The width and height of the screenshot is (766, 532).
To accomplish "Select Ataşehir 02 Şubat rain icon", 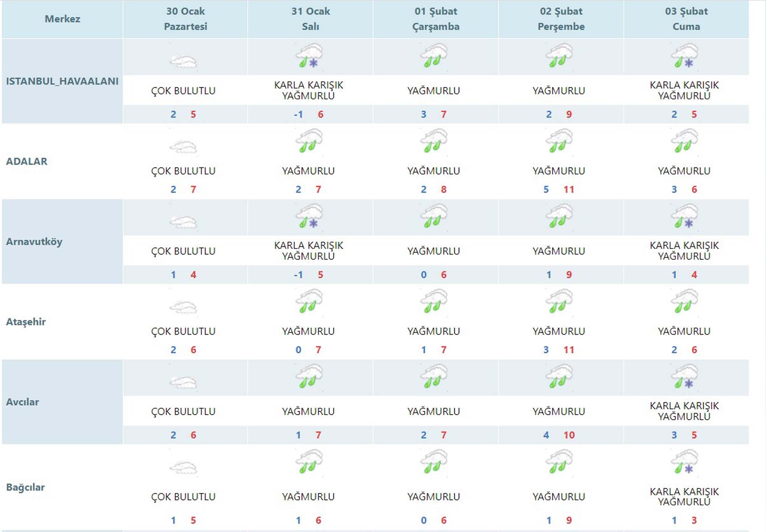I will tap(559, 301).
